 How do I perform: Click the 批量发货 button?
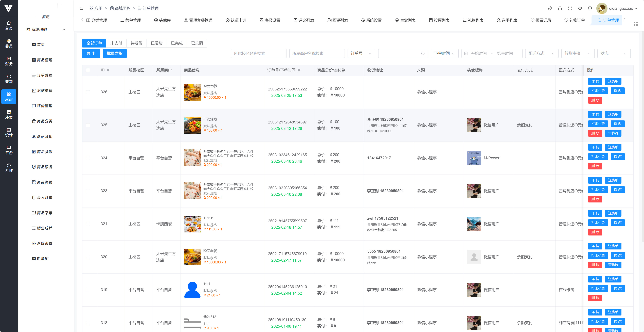[x=115, y=53]
